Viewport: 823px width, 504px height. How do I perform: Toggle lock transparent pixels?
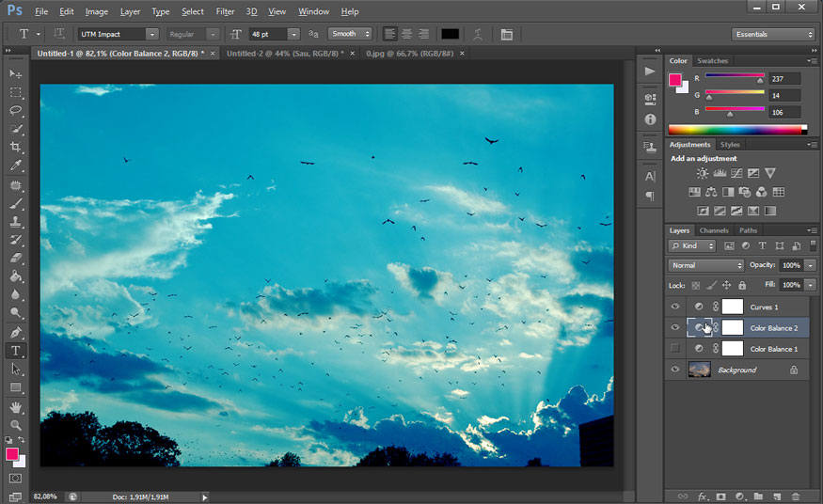click(x=695, y=285)
